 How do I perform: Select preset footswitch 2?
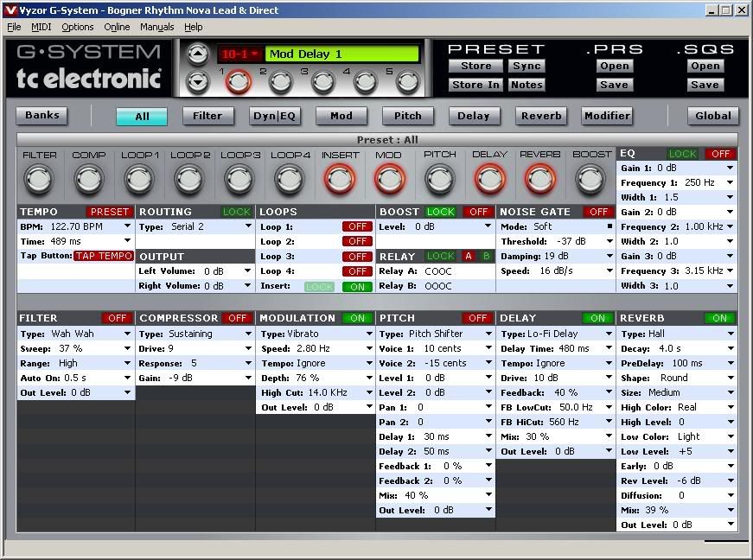click(280, 83)
